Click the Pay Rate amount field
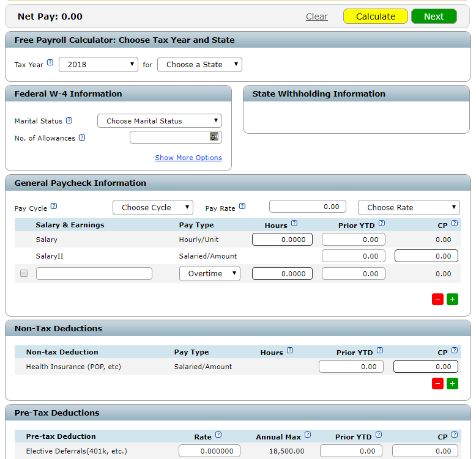 (308, 207)
